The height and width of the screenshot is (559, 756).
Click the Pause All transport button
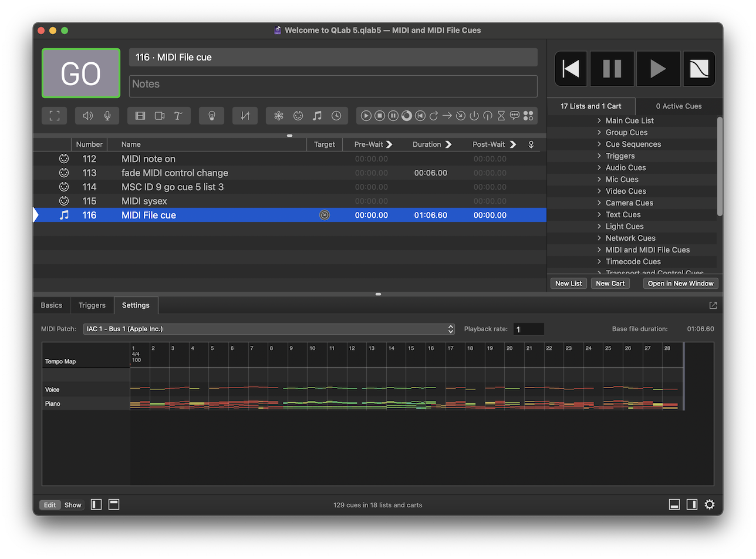coord(612,68)
